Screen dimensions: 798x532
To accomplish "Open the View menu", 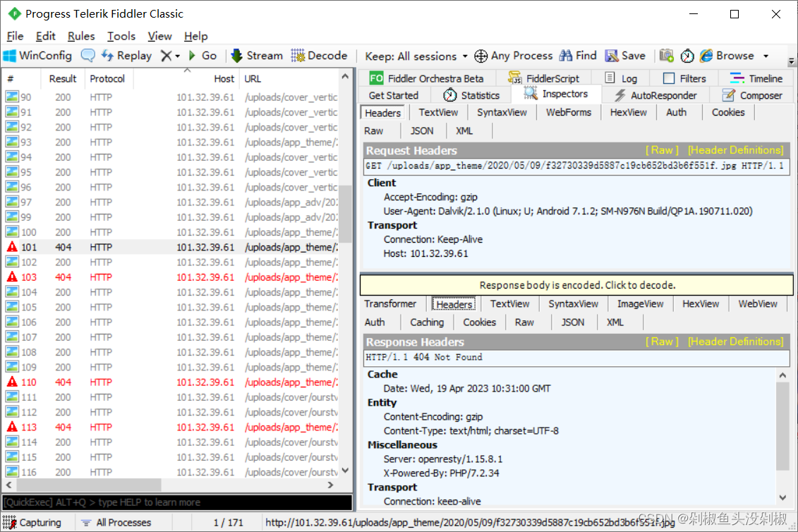I will pos(159,36).
